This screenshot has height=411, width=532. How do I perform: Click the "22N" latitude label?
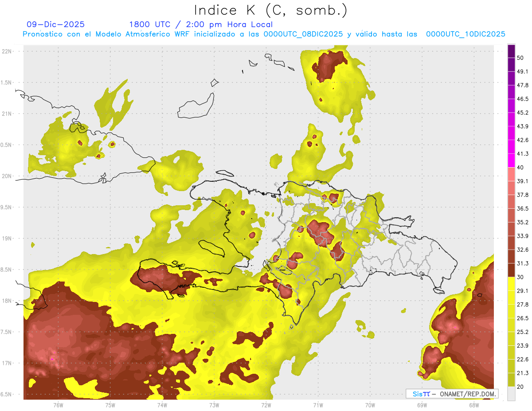7,51
